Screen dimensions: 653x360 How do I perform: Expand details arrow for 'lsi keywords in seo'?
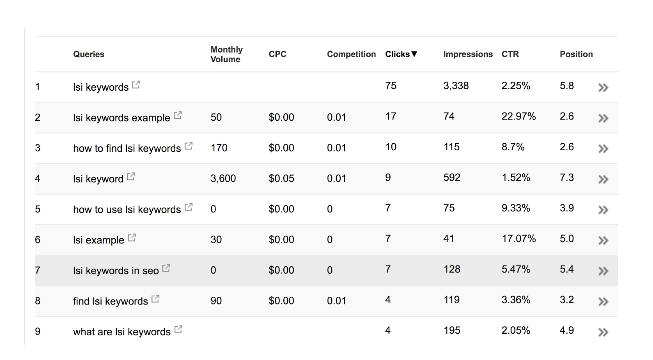(x=603, y=271)
